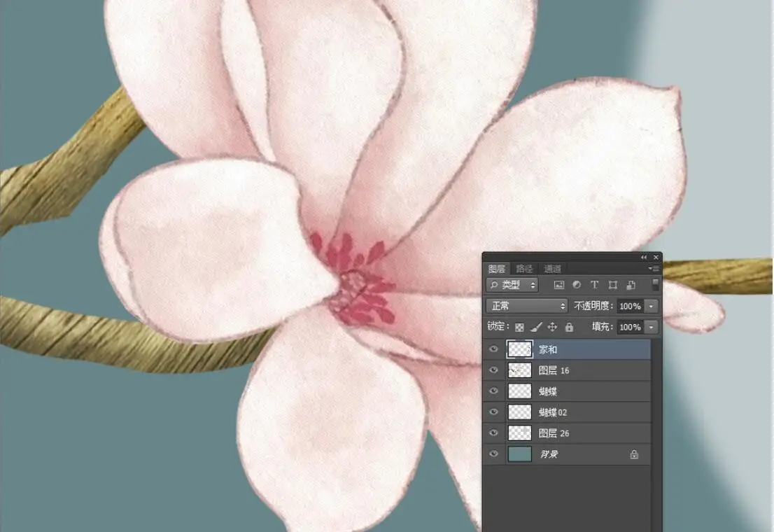Viewport: 774px width, 532px height.
Task: Lock position move icon
Action: [x=552, y=327]
